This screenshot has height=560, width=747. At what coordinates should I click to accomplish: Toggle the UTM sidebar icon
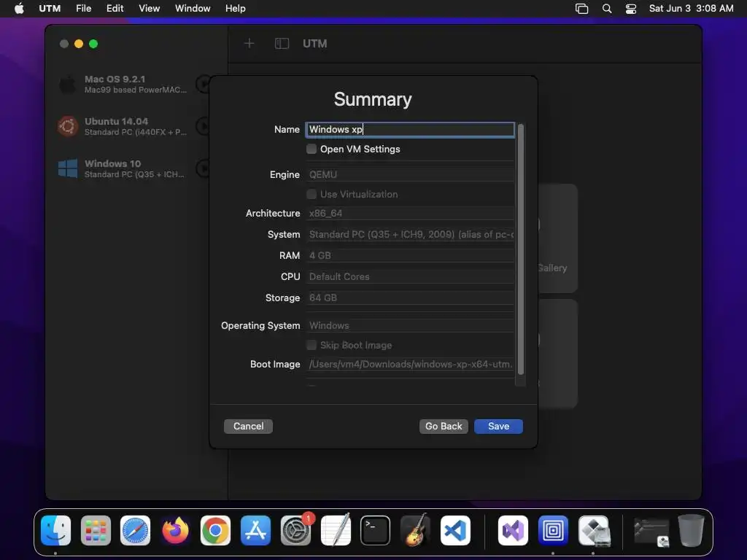click(x=282, y=43)
